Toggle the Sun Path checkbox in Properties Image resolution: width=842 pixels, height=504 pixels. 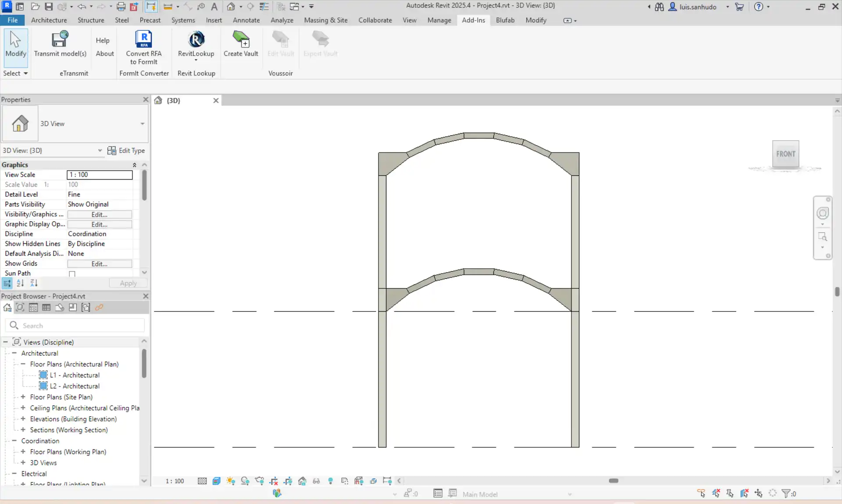pos(72,274)
